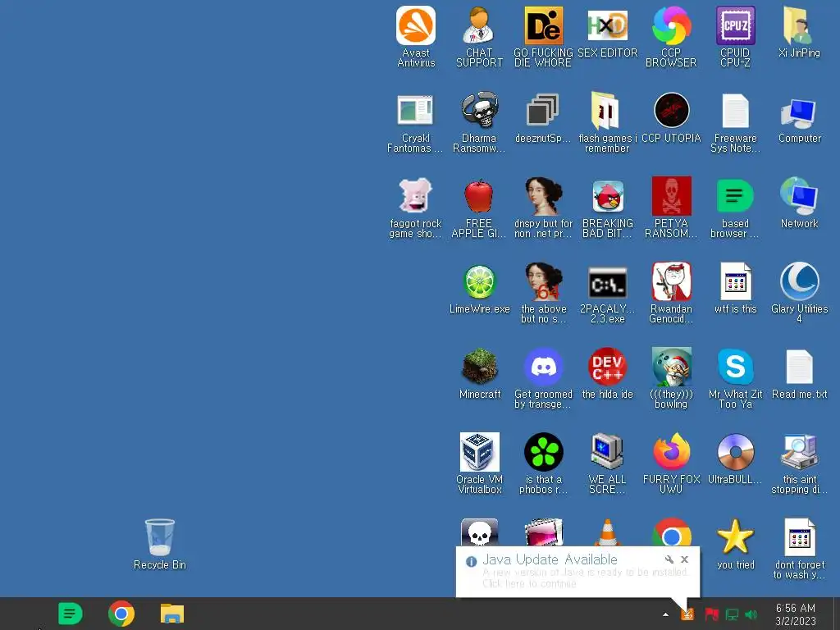Dismiss the Java Update Available balloon
This screenshot has width=840, height=630.
pos(685,559)
